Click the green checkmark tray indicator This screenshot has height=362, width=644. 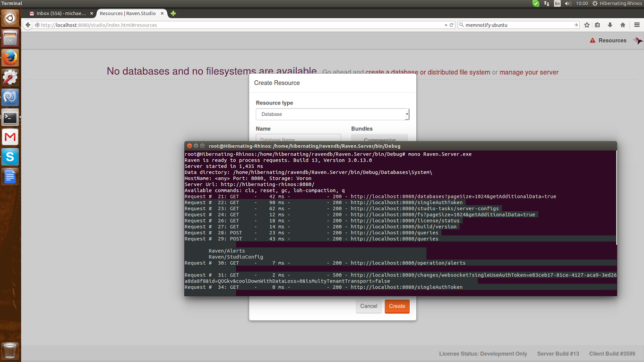tap(536, 3)
